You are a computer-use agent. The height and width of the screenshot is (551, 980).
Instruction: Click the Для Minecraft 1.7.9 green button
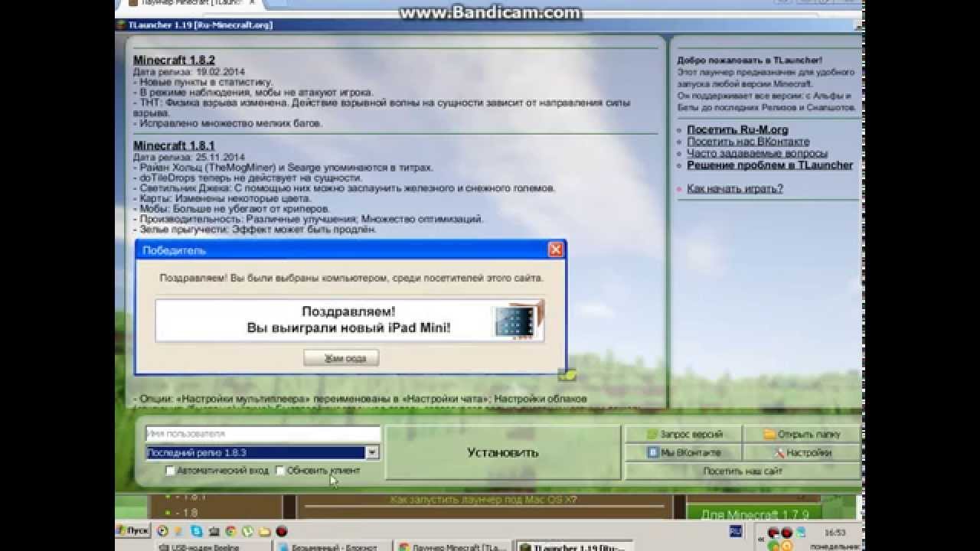[754, 514]
